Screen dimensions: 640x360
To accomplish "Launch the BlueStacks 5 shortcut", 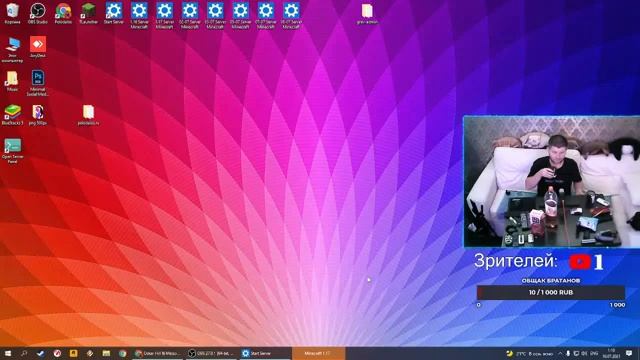I will click(13, 115).
